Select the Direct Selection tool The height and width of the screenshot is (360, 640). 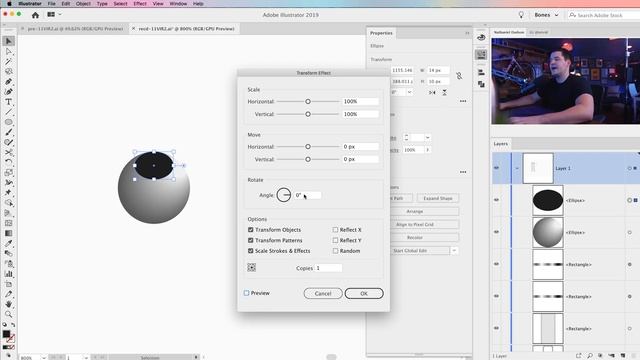[9, 51]
